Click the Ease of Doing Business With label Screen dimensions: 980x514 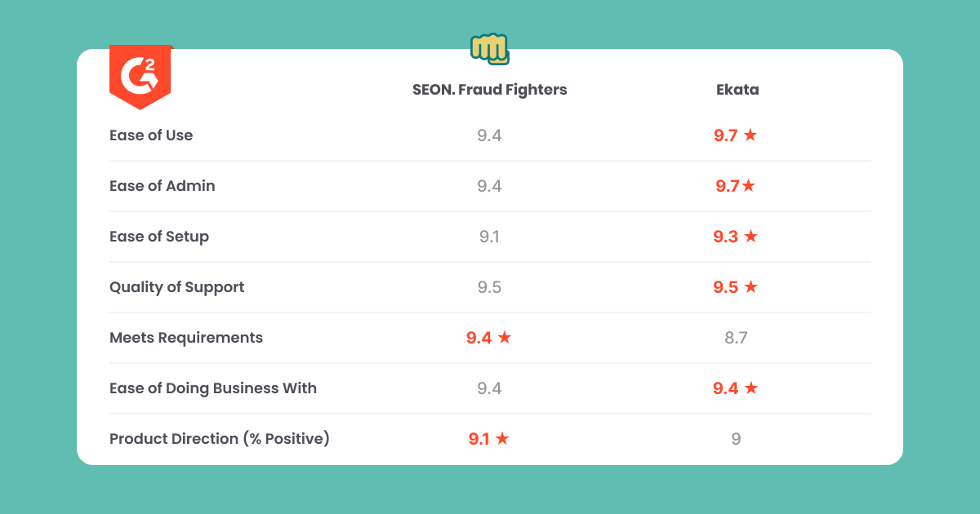coord(213,388)
